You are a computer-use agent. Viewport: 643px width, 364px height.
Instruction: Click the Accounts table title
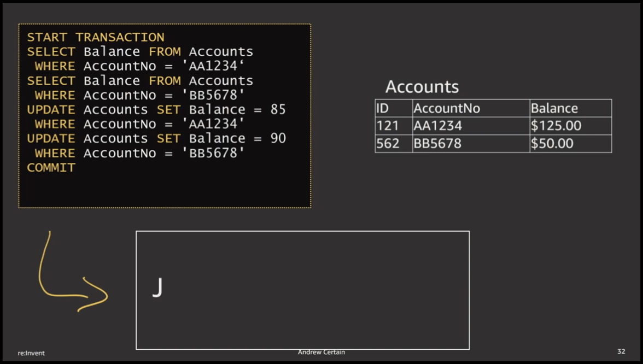click(x=422, y=87)
